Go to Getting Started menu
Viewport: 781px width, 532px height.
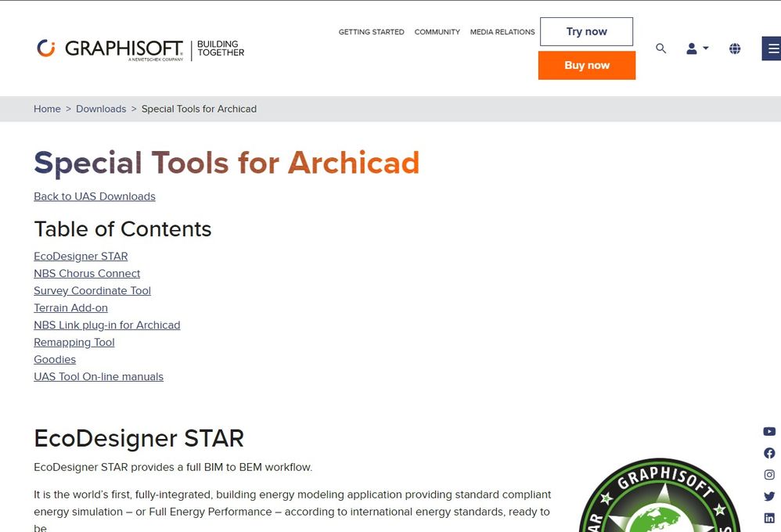coord(372,32)
